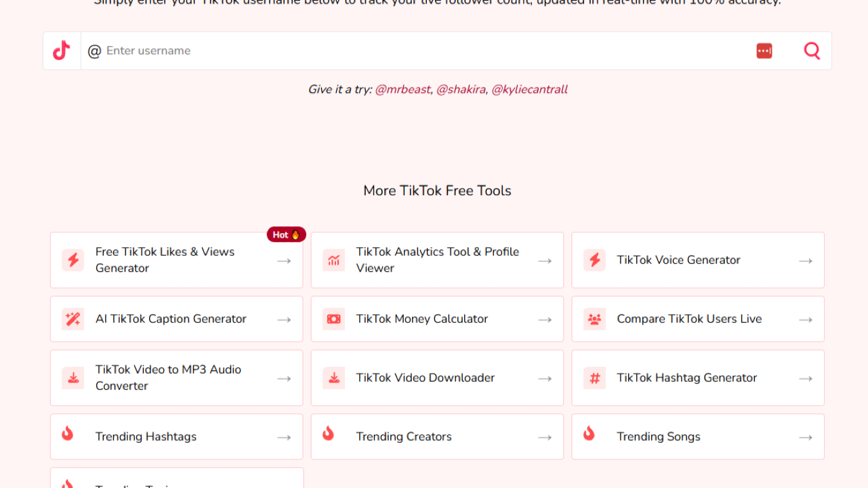Click arrow on Analytics Tool card
Image resolution: width=868 pixels, height=488 pixels.
[x=545, y=261]
